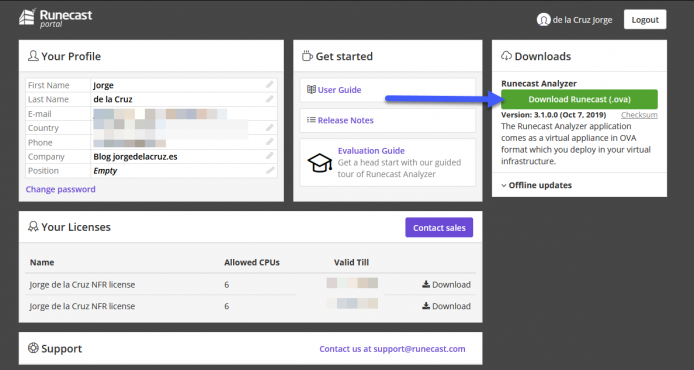
Task: Edit First Name with its pencil icon
Action: click(x=270, y=85)
